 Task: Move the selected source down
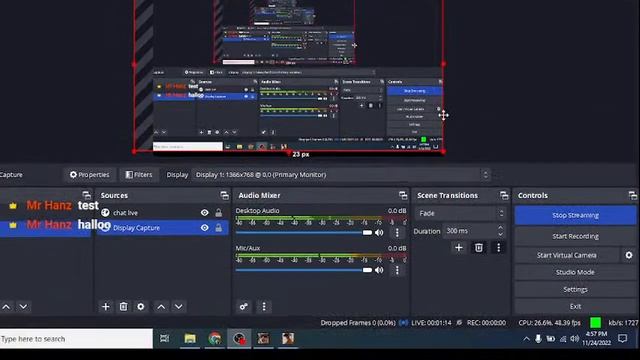179,307
